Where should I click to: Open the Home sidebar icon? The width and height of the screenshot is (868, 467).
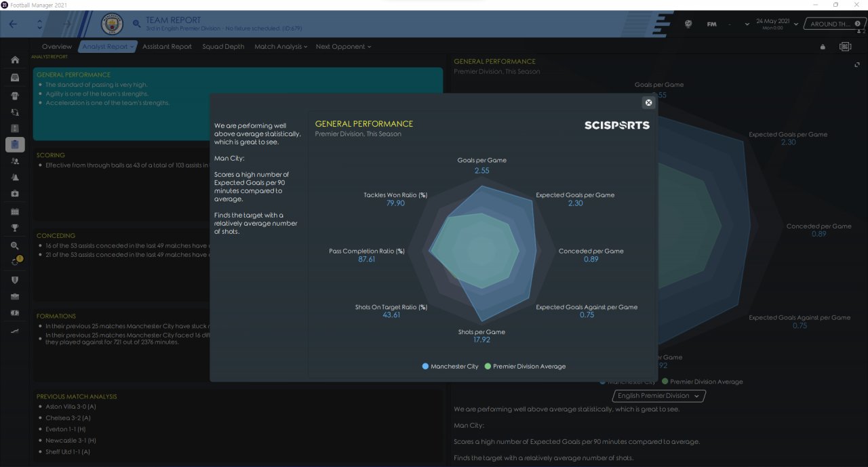(15, 60)
